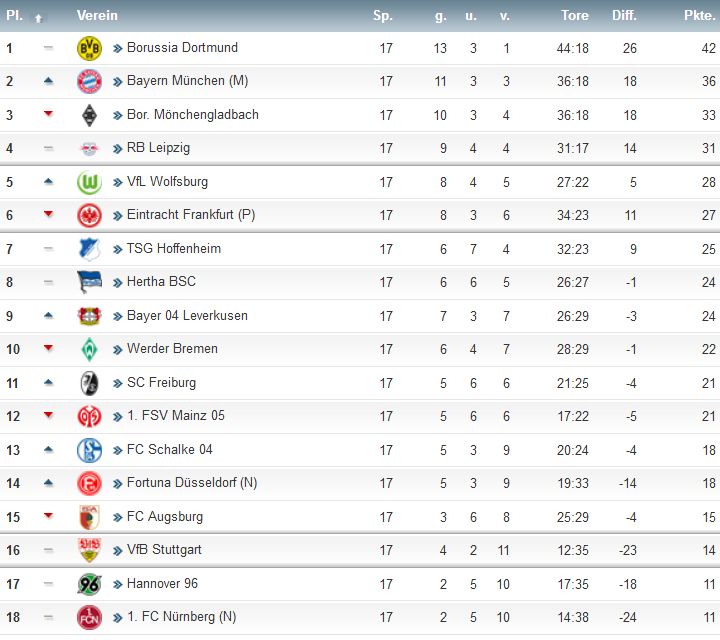Click the Borussia Dortmund club crest

pyautogui.click(x=90, y=48)
